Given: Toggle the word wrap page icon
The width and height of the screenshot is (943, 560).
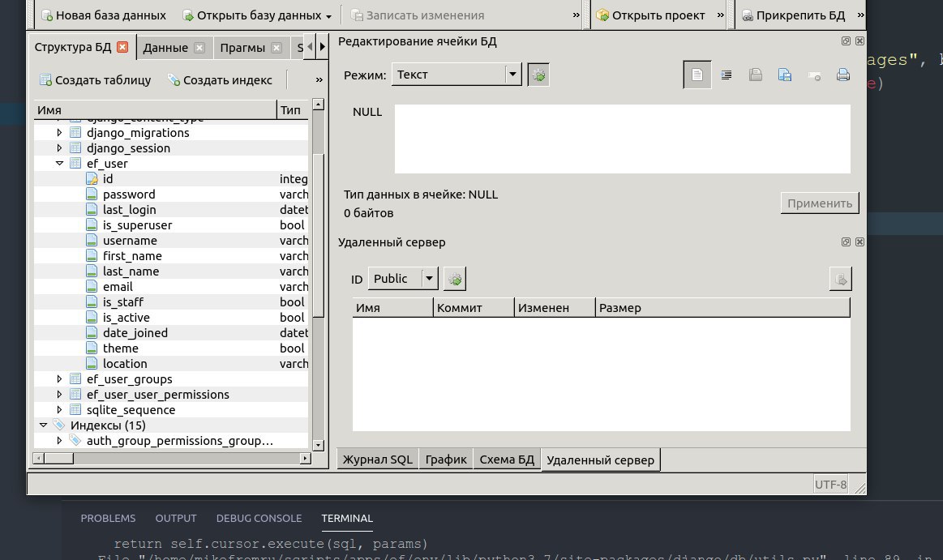Looking at the screenshot, I should tap(697, 75).
